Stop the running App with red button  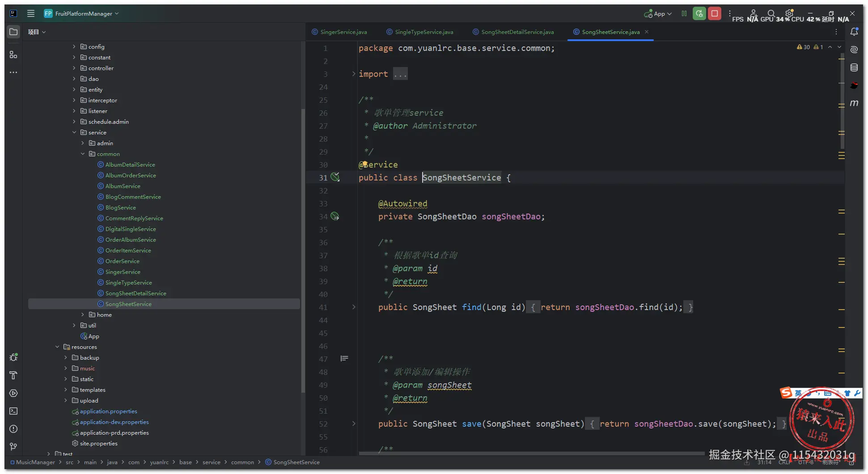[x=715, y=13]
